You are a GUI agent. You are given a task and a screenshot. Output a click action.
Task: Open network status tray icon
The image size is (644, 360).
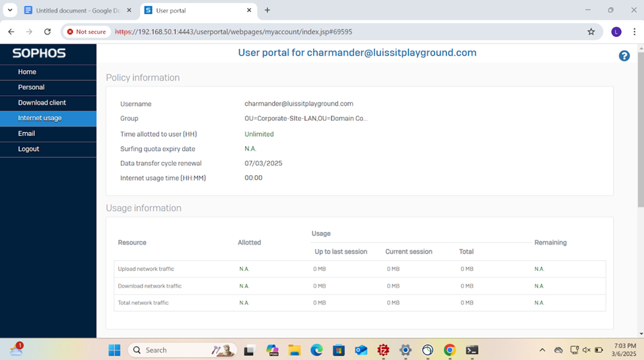pyautogui.click(x=574, y=350)
